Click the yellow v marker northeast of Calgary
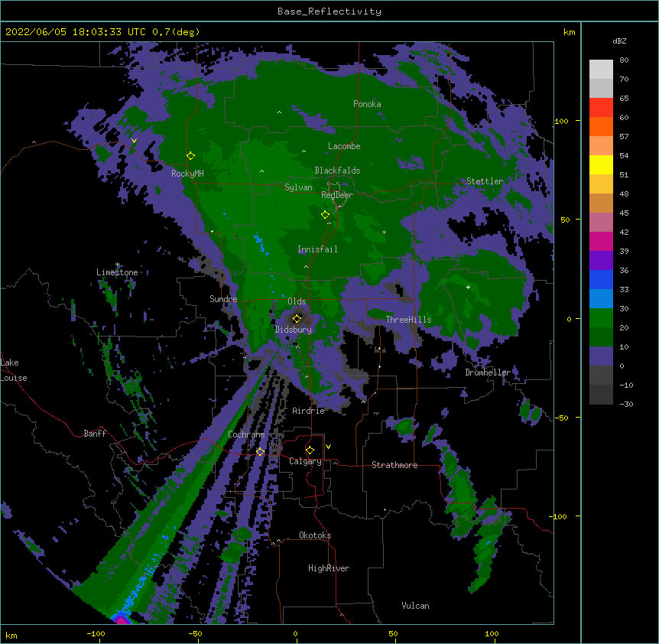Image resolution: width=659 pixels, height=644 pixels. (328, 447)
